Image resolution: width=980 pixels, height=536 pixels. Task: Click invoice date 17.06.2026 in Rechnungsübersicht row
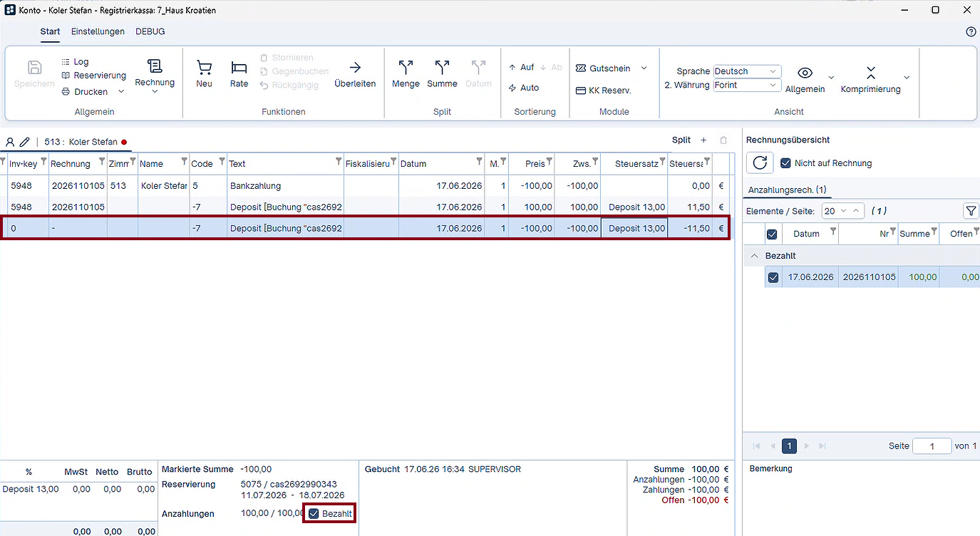(810, 277)
